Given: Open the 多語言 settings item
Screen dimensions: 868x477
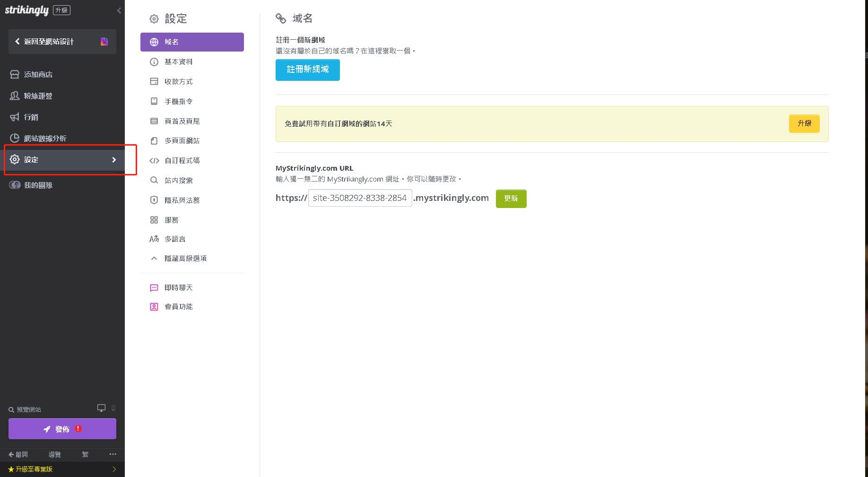Looking at the screenshot, I should coord(175,239).
